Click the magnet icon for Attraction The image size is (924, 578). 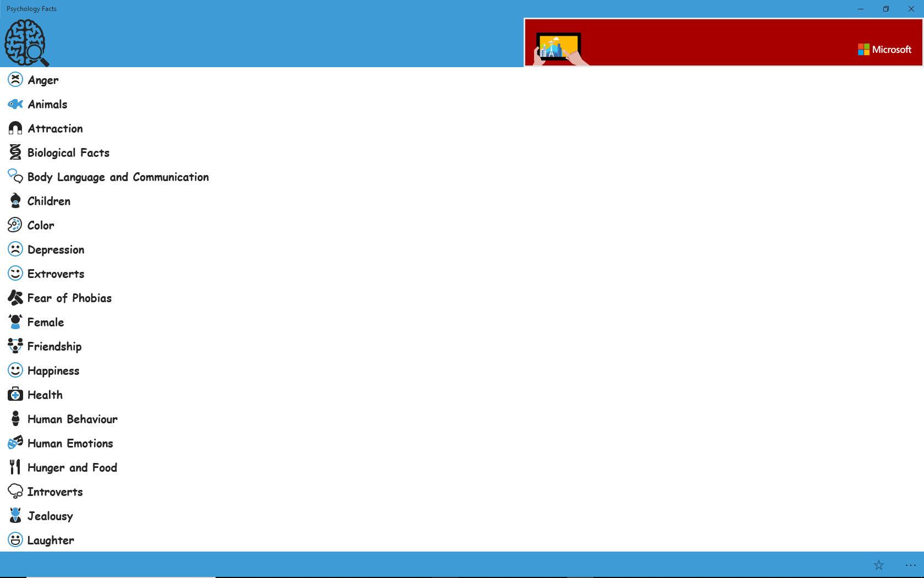[x=15, y=128]
